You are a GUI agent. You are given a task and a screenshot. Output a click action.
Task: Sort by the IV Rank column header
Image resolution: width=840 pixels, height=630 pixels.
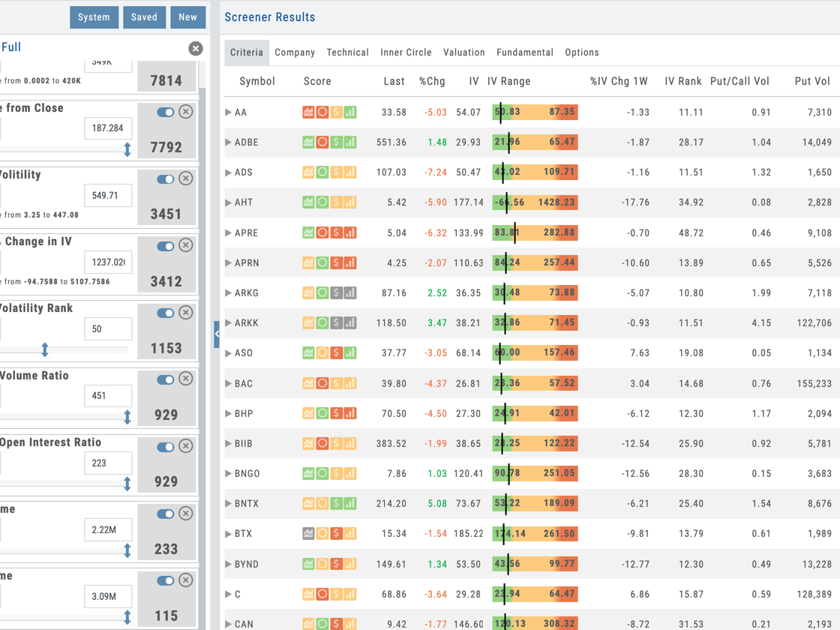683,82
